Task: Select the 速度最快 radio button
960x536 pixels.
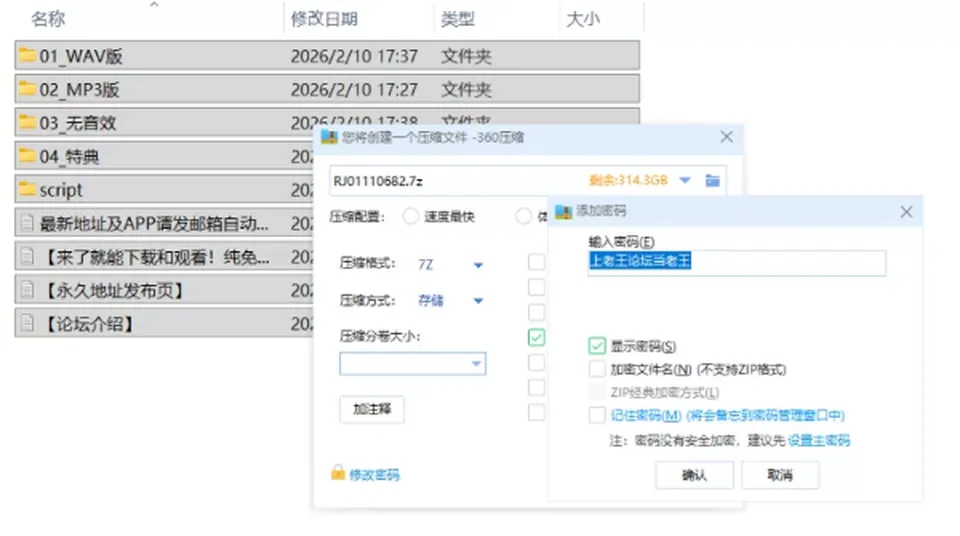Action: (410, 216)
